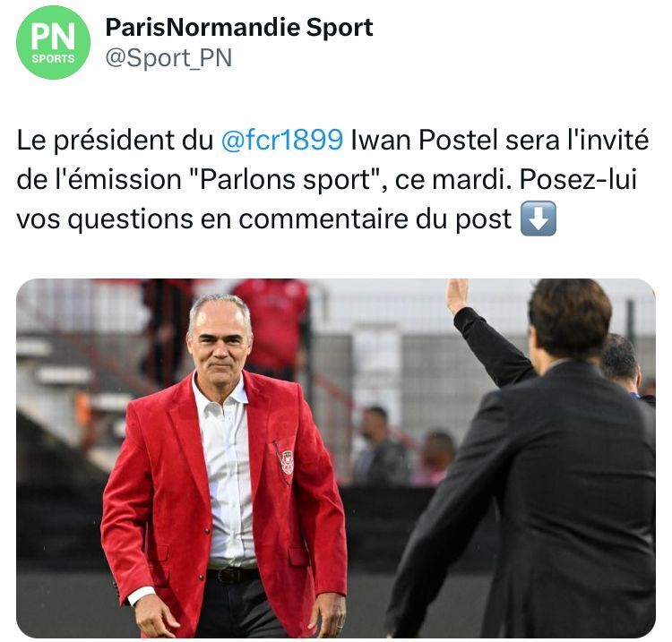Viewport: 672px width, 642px height.
Task: Select the tweet text about Iwan Postel
Action: coord(332,180)
